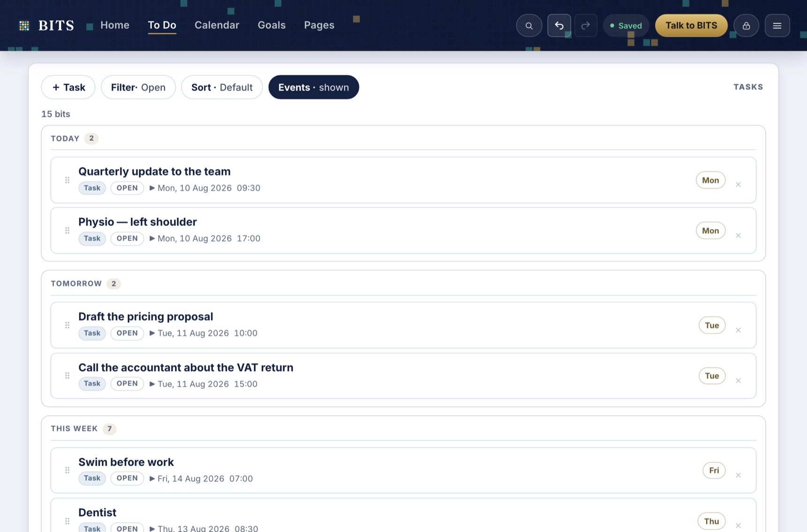Toggle OPEN status on Quarterly update task

(127, 188)
